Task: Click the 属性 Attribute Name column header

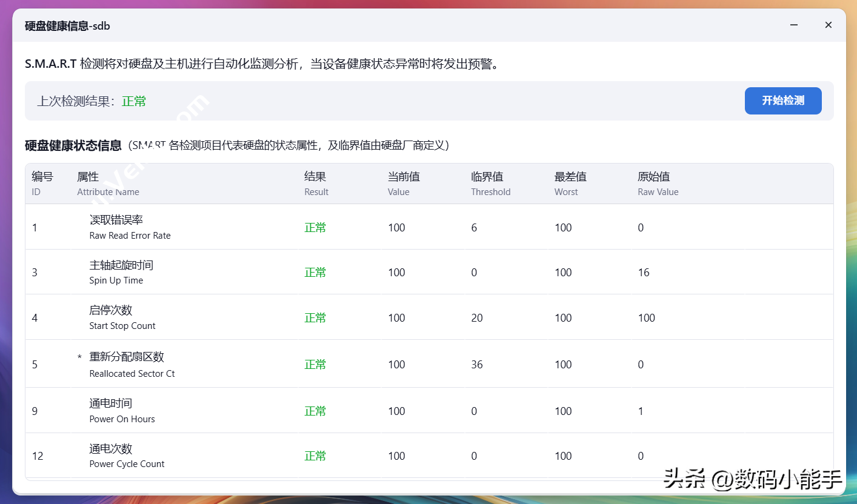Action: point(108,184)
